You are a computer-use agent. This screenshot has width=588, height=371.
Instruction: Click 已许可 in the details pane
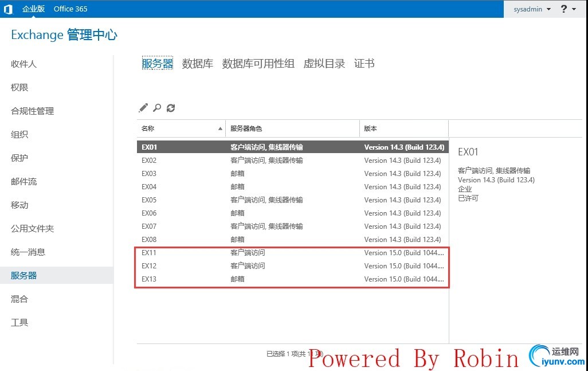[468, 198]
